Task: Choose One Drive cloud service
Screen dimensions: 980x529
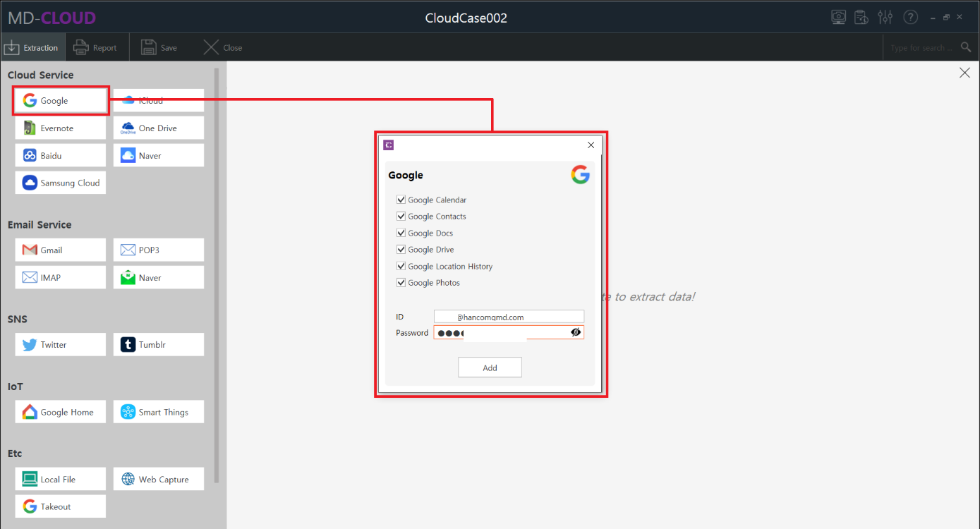Action: coord(159,128)
